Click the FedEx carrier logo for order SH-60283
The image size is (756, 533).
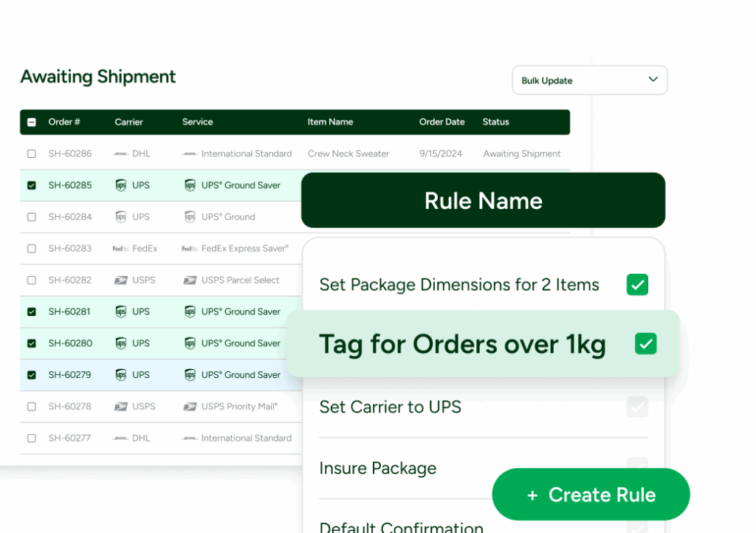coord(121,249)
